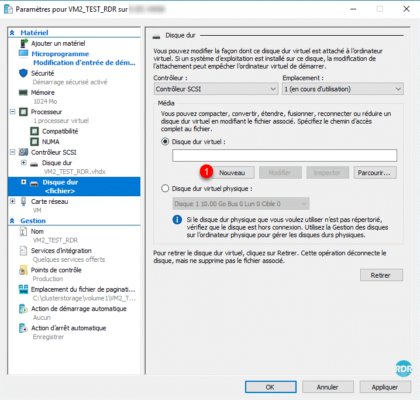Click the Nom icon in Gestion
The width and height of the screenshot is (420, 400).
(x=23, y=231)
